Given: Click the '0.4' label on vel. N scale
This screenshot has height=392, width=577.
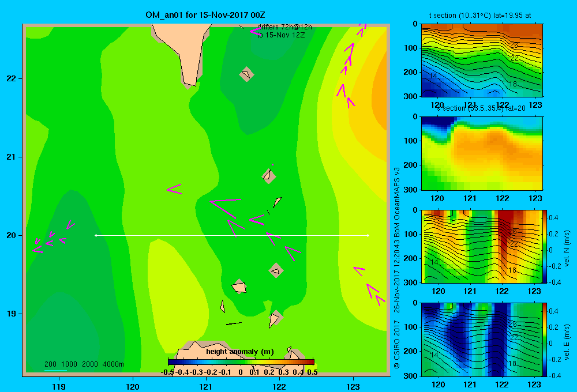Looking at the screenshot, I should [553, 218].
